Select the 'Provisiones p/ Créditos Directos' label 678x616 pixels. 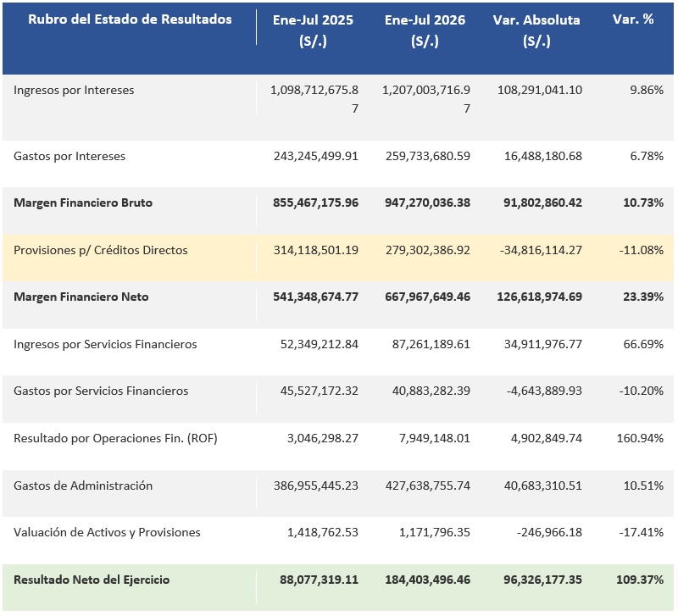pyautogui.click(x=100, y=250)
